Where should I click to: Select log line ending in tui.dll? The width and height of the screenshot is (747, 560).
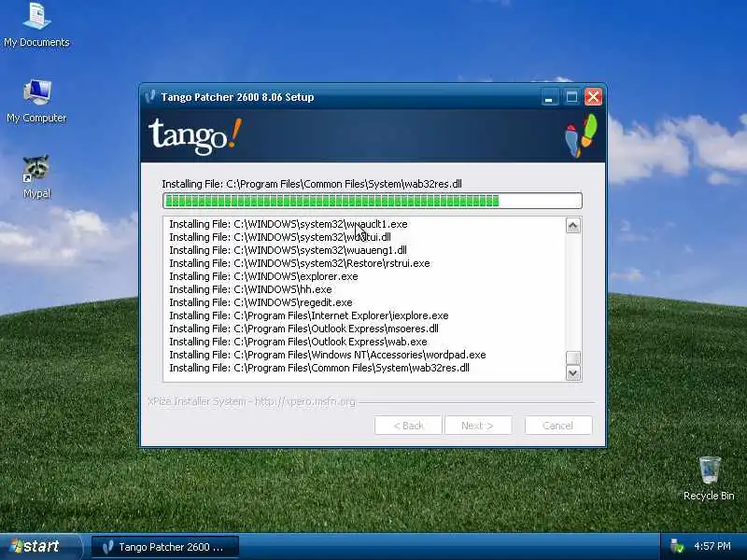pos(280,237)
